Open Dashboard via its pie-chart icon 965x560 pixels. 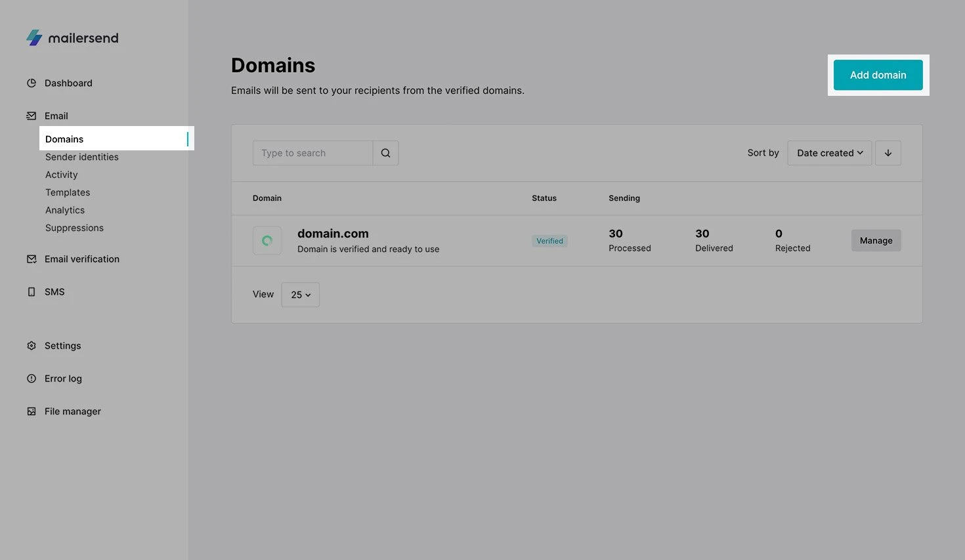32,83
